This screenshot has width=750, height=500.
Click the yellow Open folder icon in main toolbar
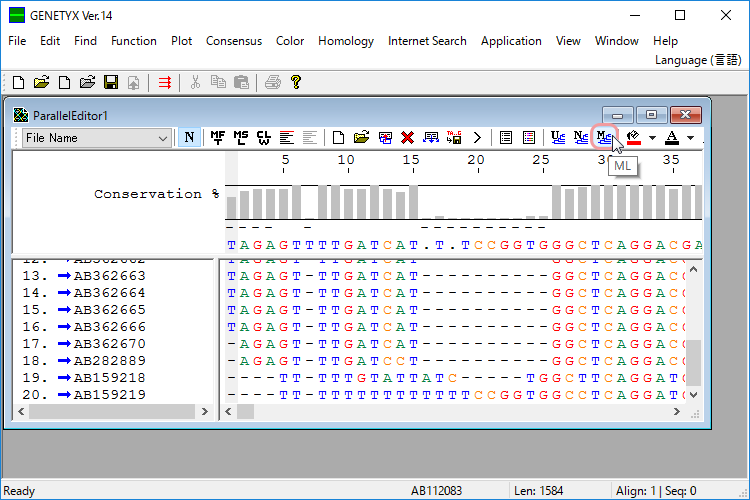point(42,82)
